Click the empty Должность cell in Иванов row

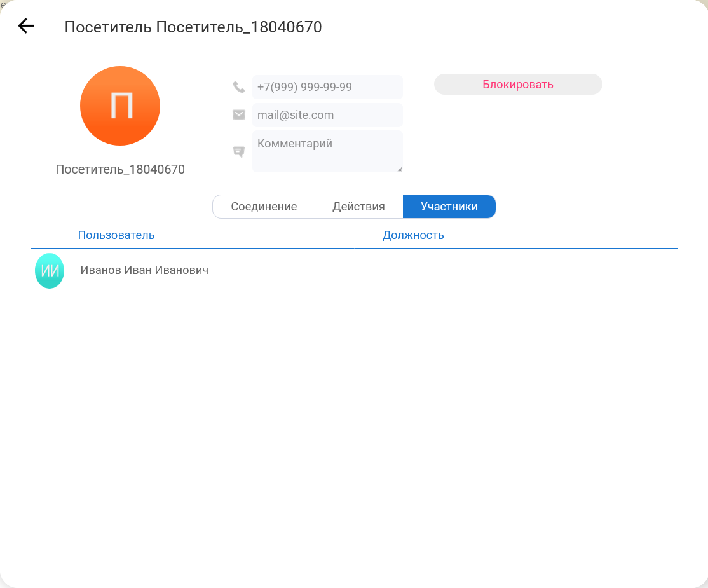click(413, 271)
